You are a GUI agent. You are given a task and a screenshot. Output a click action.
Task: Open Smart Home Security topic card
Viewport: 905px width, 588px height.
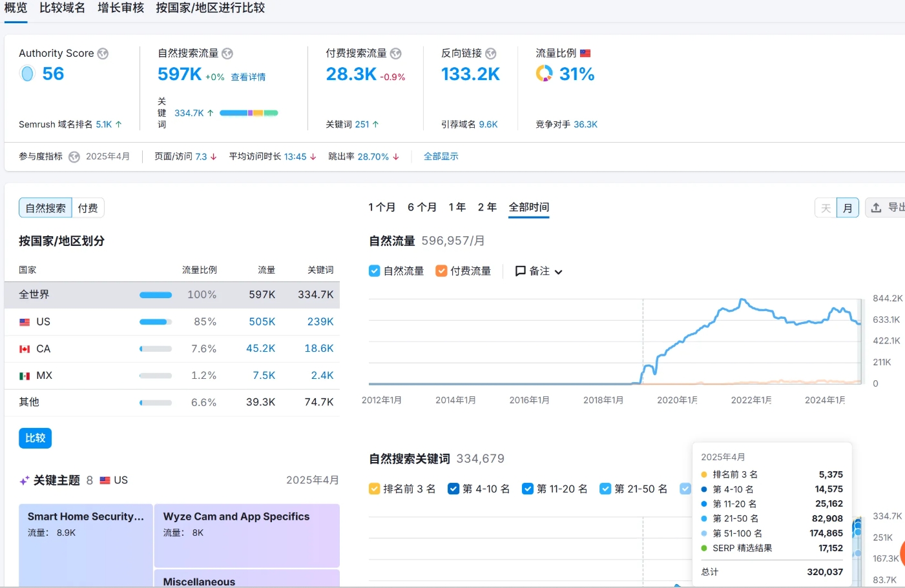[85, 545]
